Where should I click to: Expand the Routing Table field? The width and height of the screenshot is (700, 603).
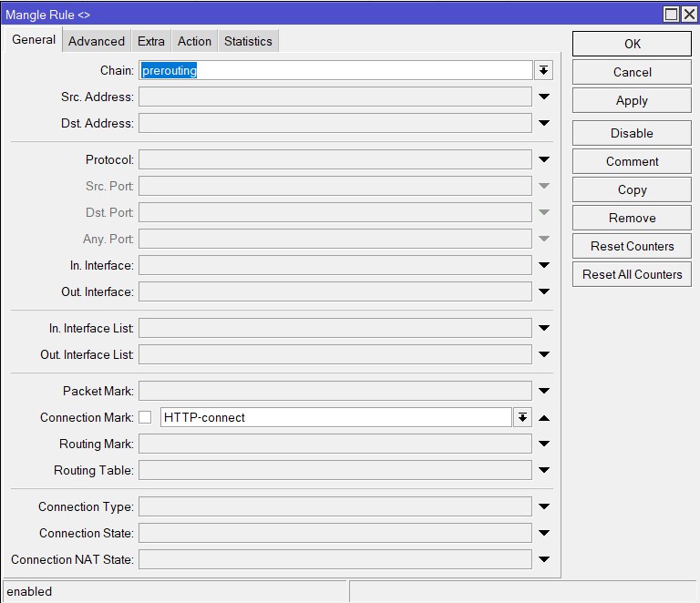coord(544,470)
